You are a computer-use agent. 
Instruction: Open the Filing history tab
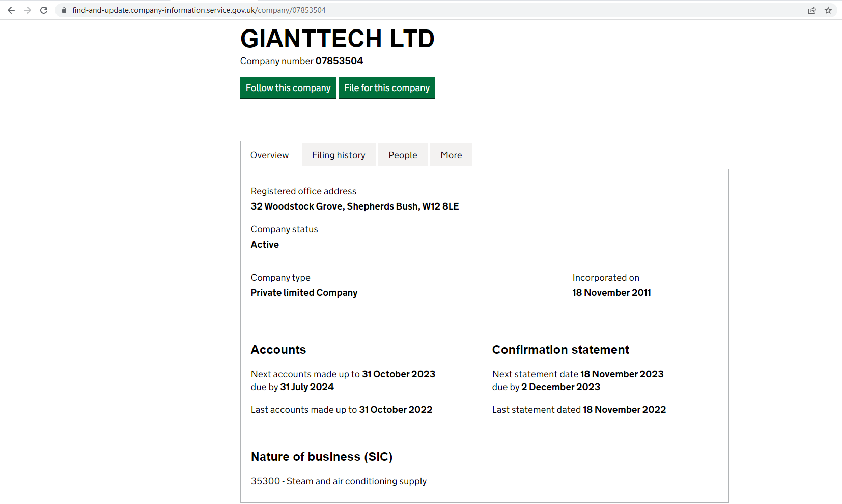tap(339, 155)
